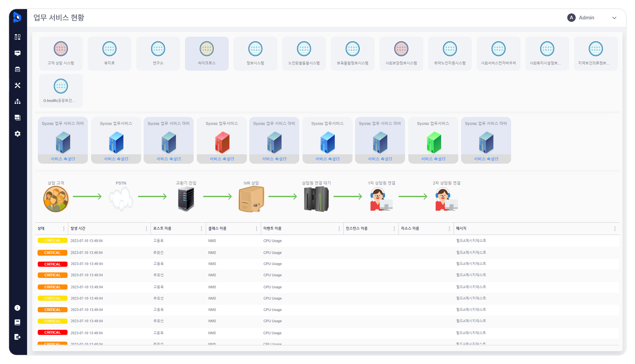Click the tools wrench icon in sidebar
This screenshot has height=364, width=635.
pyautogui.click(x=18, y=85)
